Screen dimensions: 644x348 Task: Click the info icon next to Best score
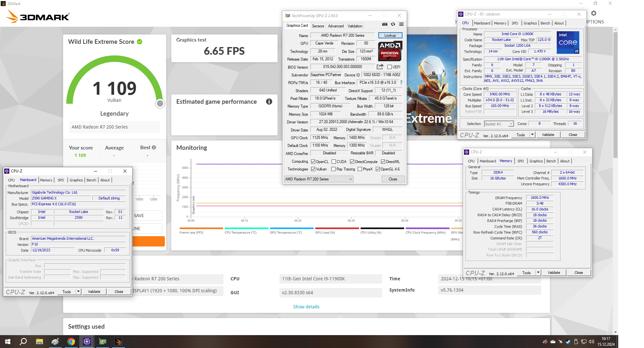(154, 148)
